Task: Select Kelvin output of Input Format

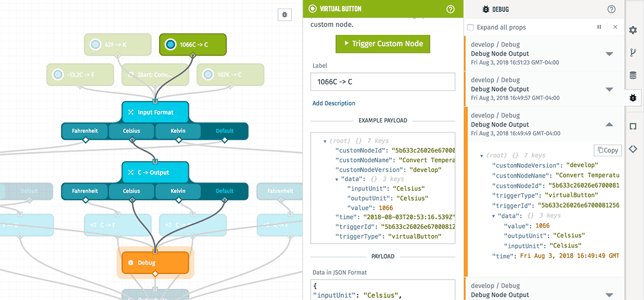Action: (178, 131)
